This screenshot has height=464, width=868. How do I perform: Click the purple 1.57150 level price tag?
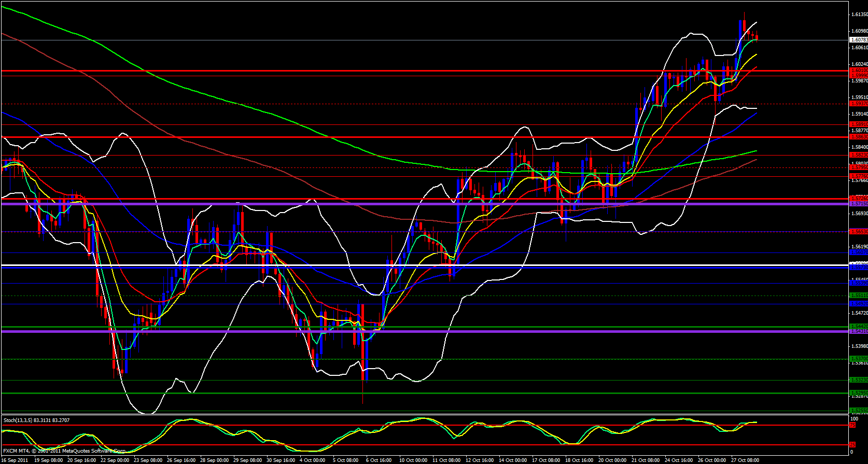[858, 204]
